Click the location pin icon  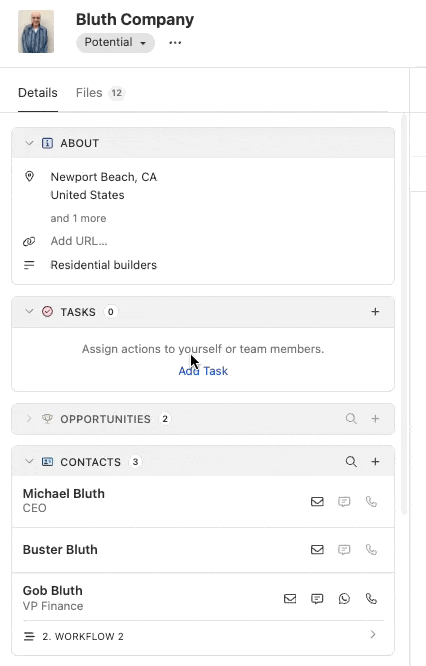coord(29,176)
